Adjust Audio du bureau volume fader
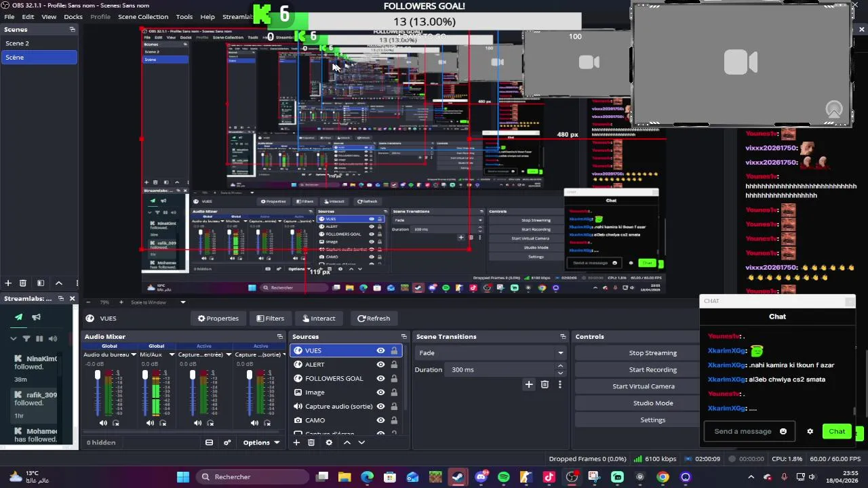This screenshot has width=868, height=488. click(98, 375)
